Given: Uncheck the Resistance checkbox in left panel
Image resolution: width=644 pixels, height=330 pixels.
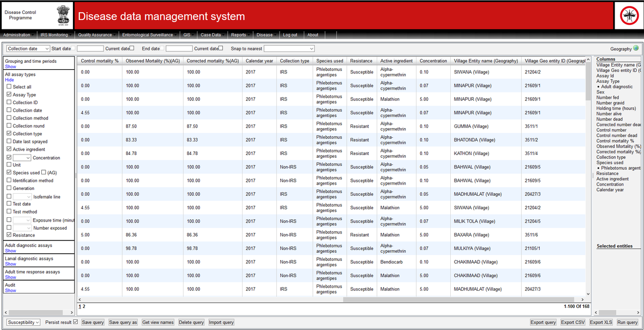Looking at the screenshot, I should click(x=9, y=235).
